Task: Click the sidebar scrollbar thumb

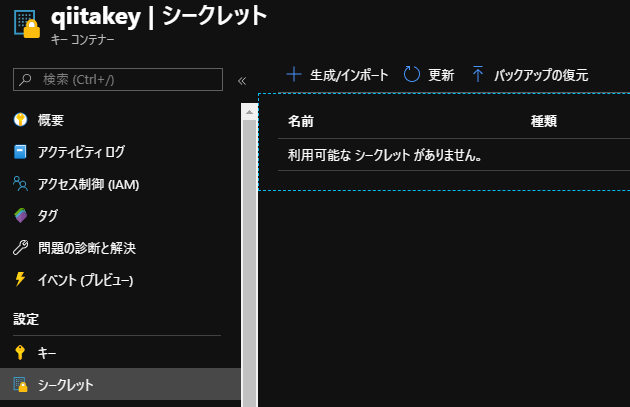Action: pos(249,263)
